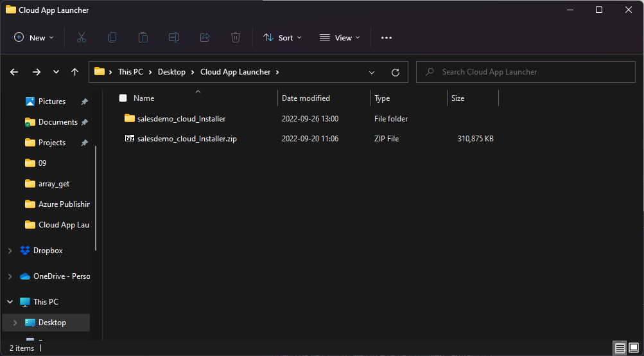Open the Sort dropdown menu
Viewport: 644px width, 356px height.
pyautogui.click(x=282, y=37)
